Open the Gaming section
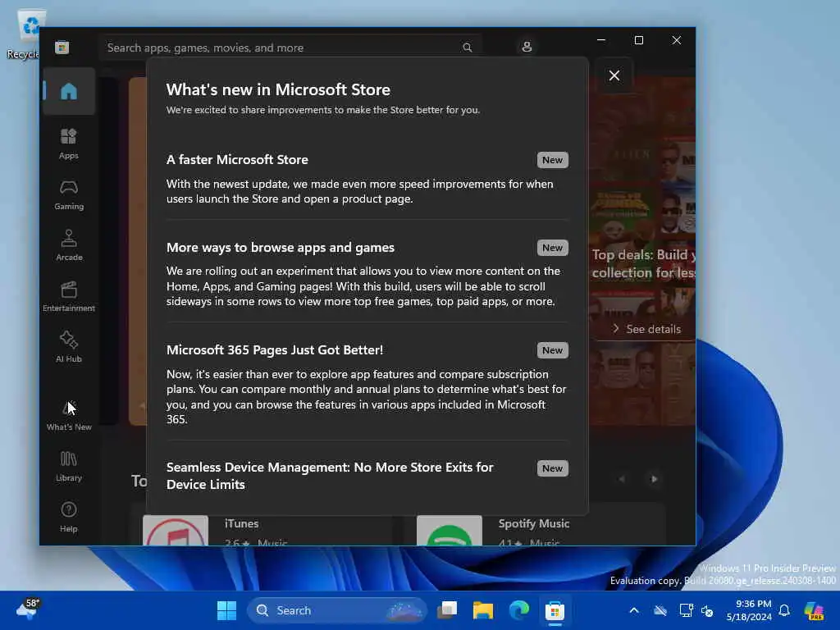Viewport: 840px width, 630px height. pos(69,195)
